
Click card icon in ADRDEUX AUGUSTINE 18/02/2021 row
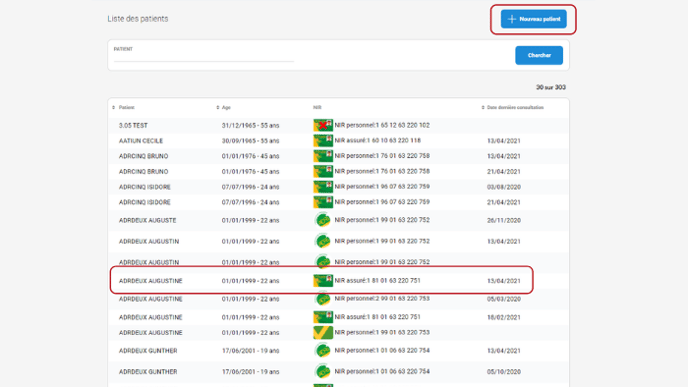pos(323,317)
